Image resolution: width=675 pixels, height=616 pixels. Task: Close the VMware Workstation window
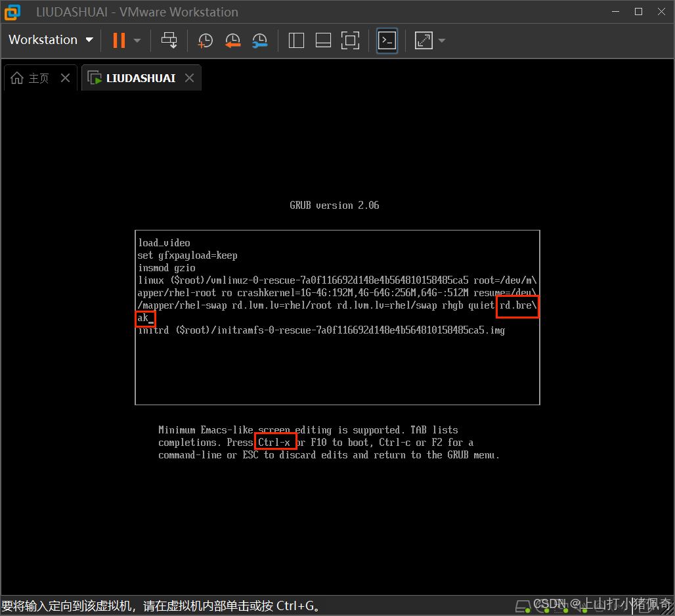point(662,12)
